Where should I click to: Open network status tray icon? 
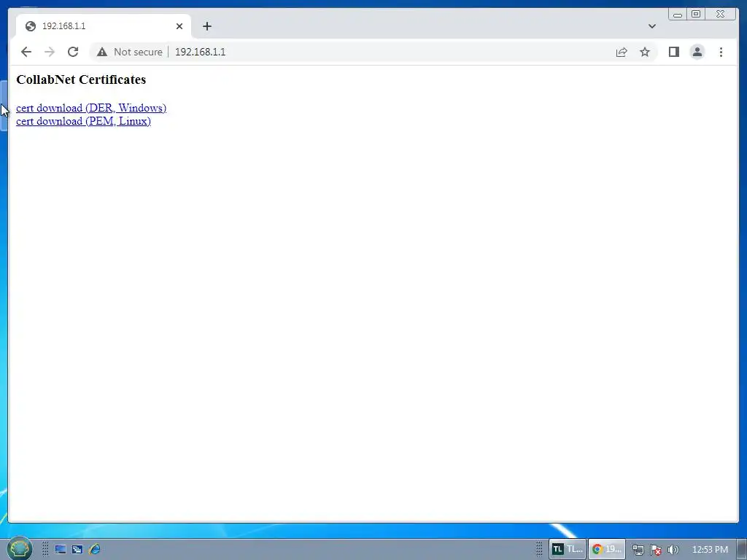[638, 550]
